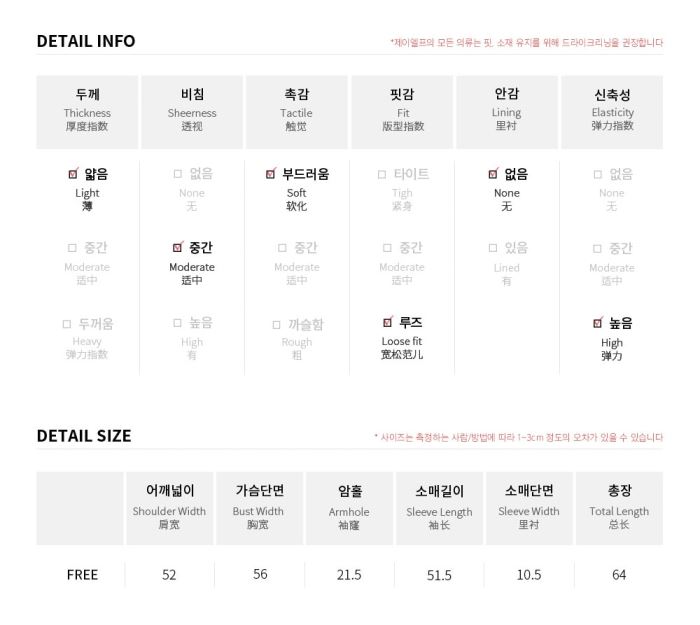Select the Shoulder Width size header
Viewport: 700px width, 625px height.
click(x=170, y=508)
